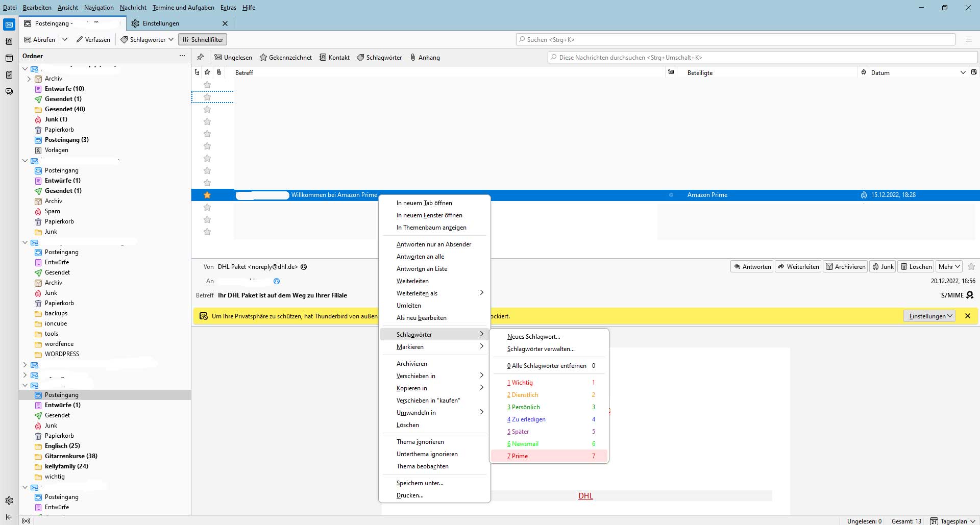Click the thread column header icon
980x525 pixels.
(x=198, y=72)
